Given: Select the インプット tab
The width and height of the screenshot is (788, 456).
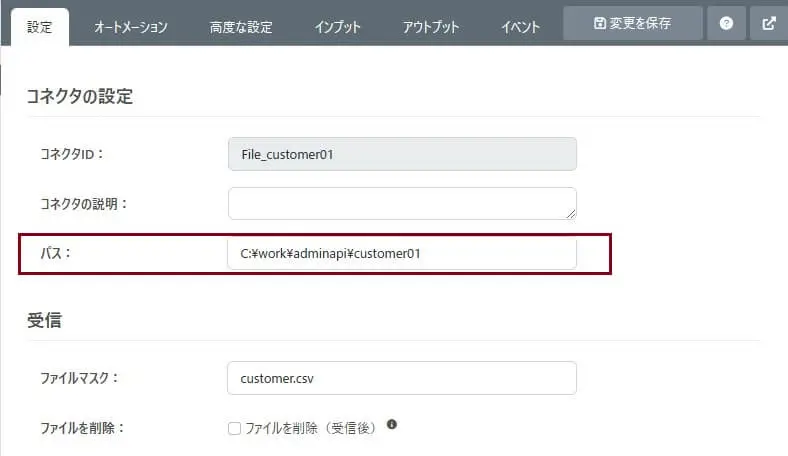Looking at the screenshot, I should tap(337, 27).
